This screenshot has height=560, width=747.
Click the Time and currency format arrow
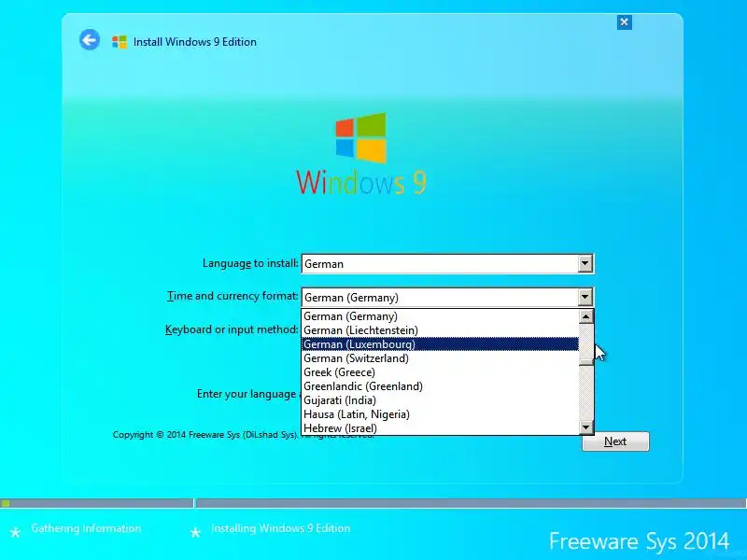click(585, 297)
